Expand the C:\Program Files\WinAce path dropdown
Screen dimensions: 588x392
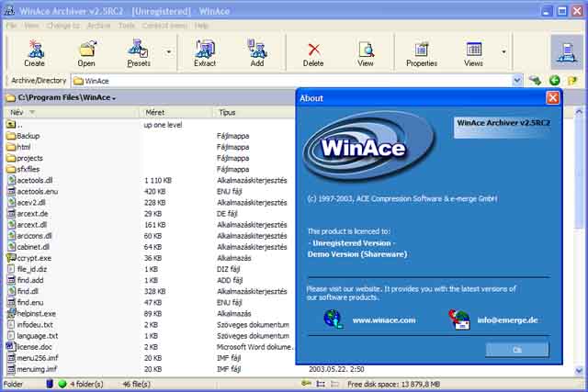tap(114, 98)
